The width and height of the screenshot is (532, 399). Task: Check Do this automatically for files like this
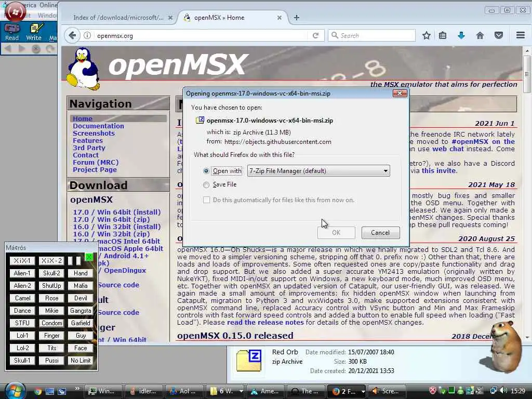pyautogui.click(x=206, y=200)
